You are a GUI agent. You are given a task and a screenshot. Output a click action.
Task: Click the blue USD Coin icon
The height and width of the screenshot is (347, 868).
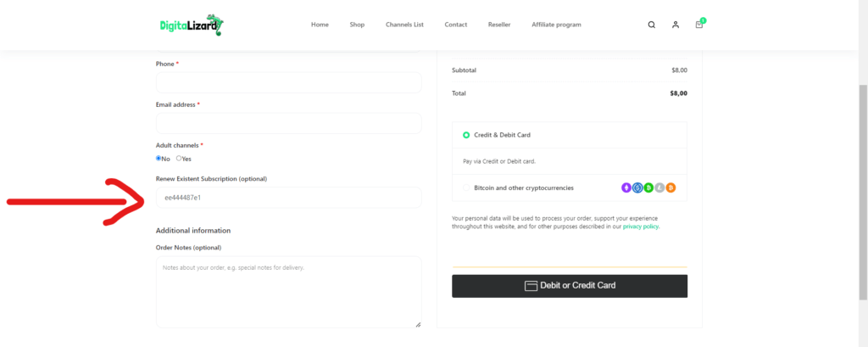(x=637, y=187)
